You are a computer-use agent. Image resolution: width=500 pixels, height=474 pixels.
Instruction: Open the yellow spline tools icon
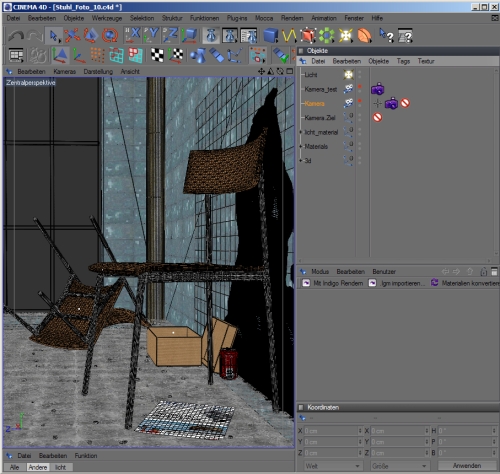click(x=289, y=35)
